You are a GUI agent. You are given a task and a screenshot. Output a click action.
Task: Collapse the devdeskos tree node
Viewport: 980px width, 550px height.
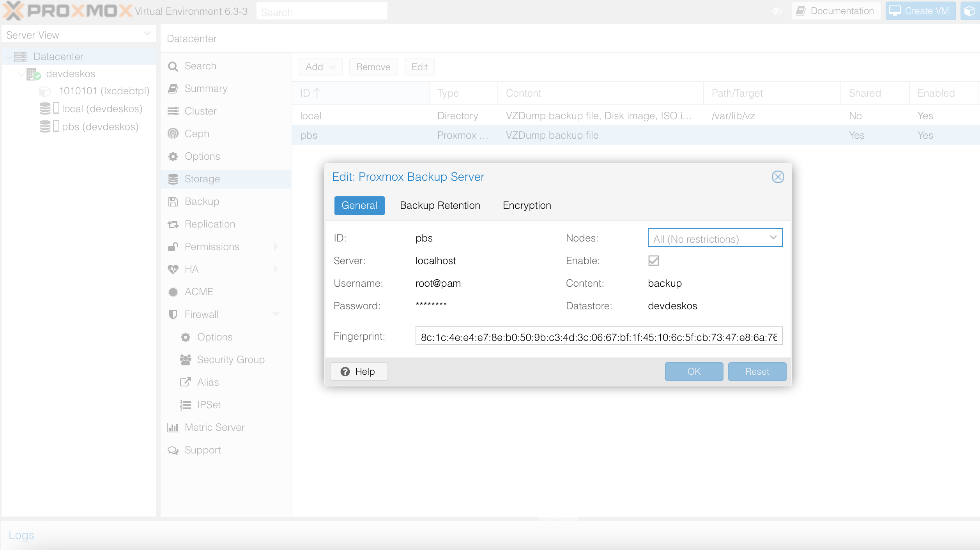coord(21,74)
